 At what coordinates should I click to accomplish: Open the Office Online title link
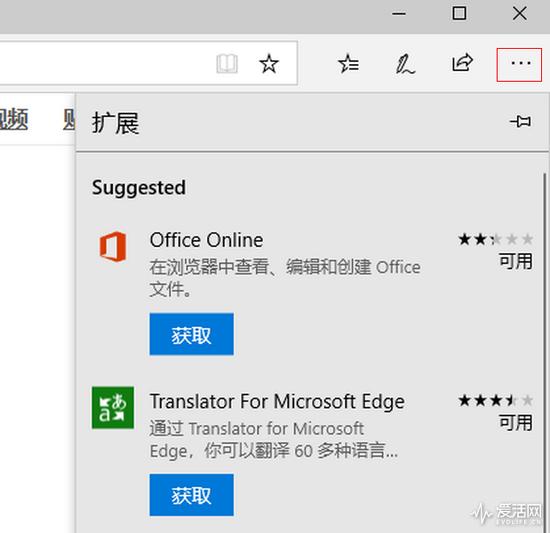(x=207, y=240)
